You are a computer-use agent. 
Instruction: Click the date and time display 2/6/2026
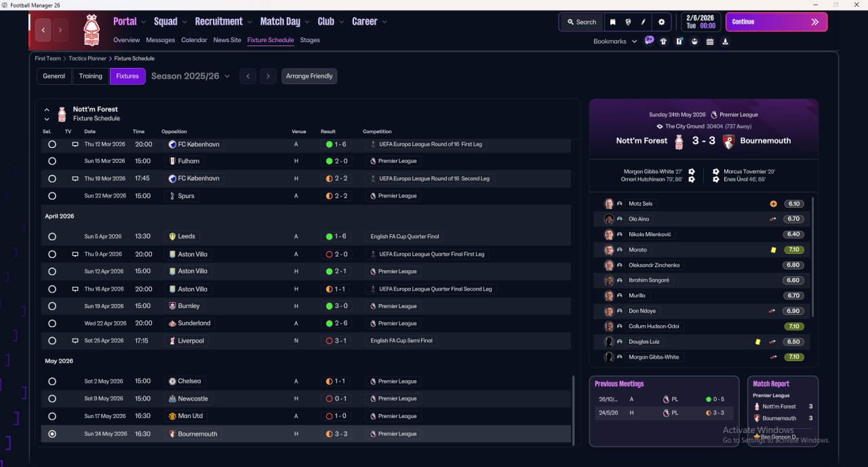click(x=701, y=22)
